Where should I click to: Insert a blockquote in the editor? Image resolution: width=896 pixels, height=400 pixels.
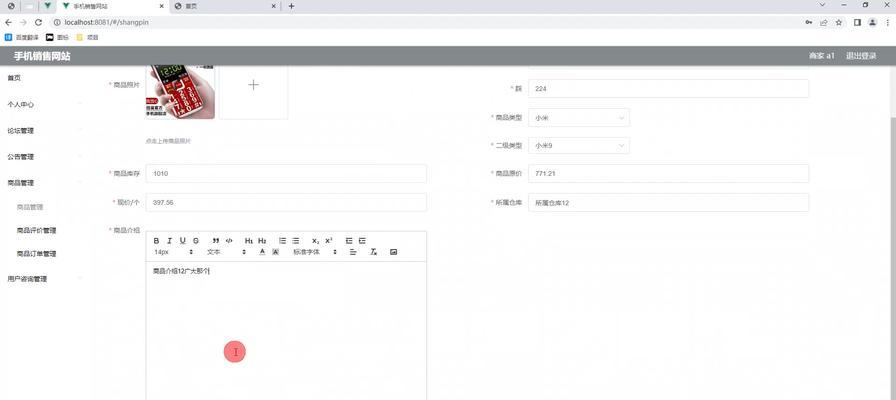(216, 241)
